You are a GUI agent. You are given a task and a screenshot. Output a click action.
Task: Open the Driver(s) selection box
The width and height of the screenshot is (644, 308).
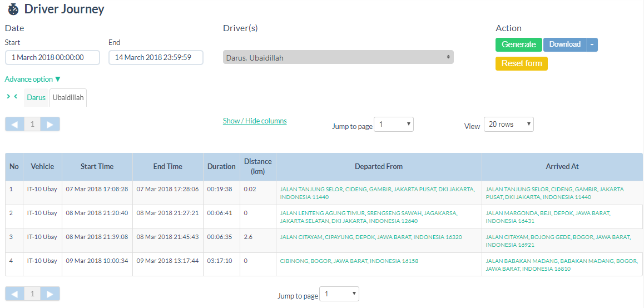pyautogui.click(x=338, y=57)
